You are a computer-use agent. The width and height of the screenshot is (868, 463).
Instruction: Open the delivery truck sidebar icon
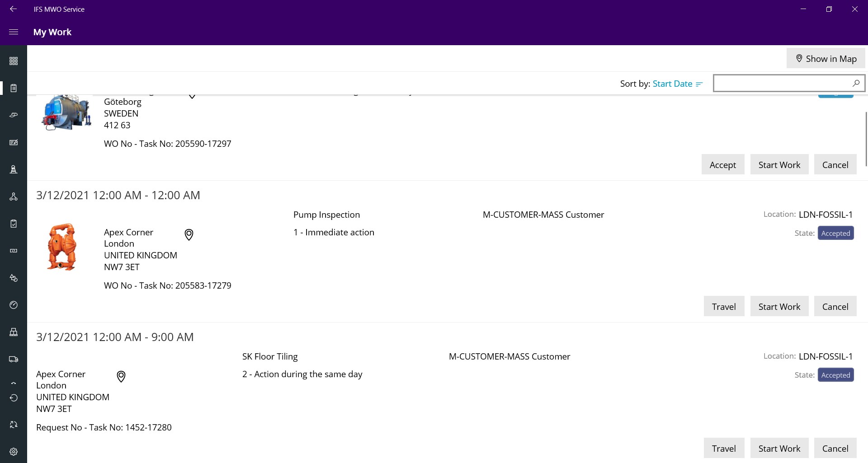(14, 359)
